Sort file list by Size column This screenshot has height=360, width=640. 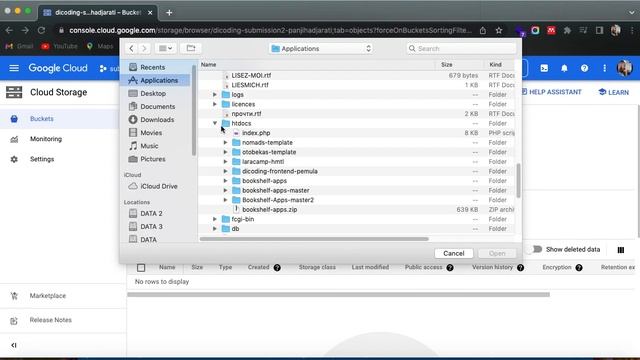(x=447, y=64)
